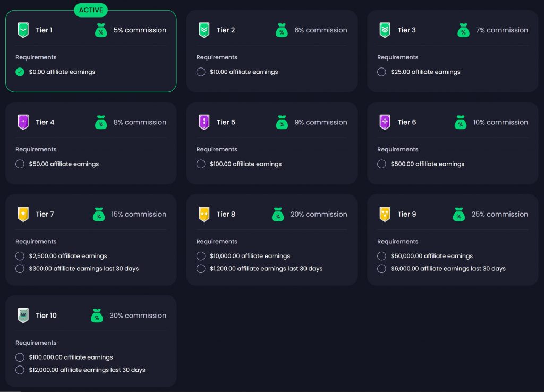
Task: Toggle the completed $0.00 earnings checkmark
Action: (20, 72)
